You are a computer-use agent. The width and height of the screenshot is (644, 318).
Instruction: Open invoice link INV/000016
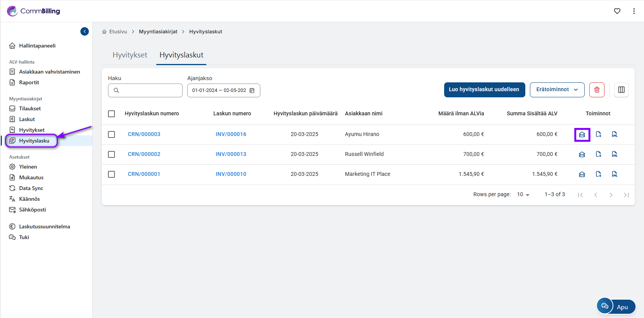pyautogui.click(x=231, y=134)
